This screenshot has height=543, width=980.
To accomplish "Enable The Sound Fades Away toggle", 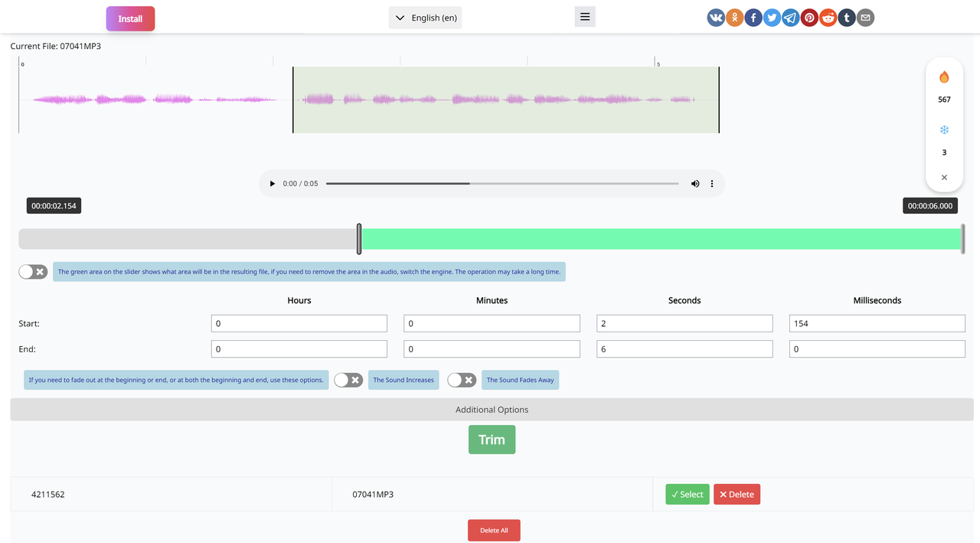I will coord(462,380).
